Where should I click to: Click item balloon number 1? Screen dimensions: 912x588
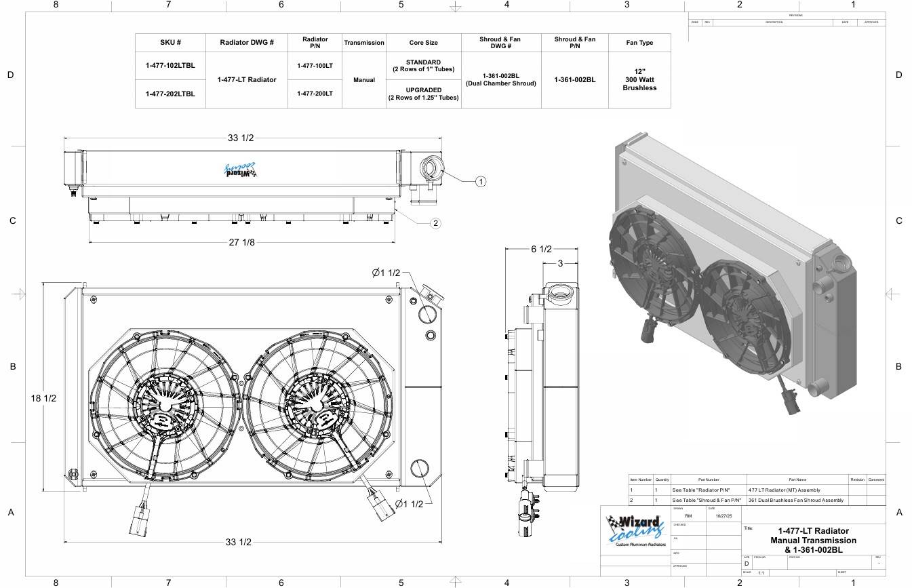[480, 182]
